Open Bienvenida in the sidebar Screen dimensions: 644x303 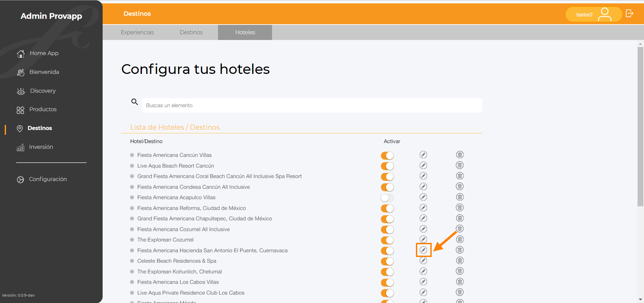[x=38, y=72]
